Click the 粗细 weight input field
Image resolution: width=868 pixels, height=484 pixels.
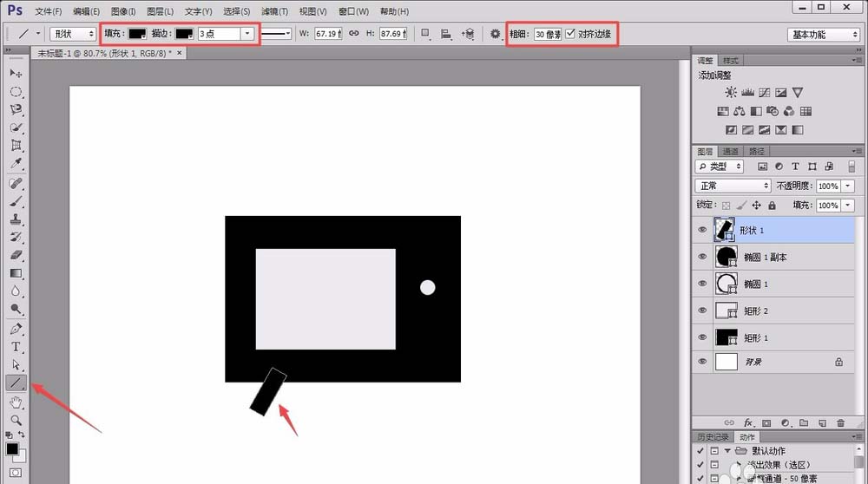tap(547, 34)
